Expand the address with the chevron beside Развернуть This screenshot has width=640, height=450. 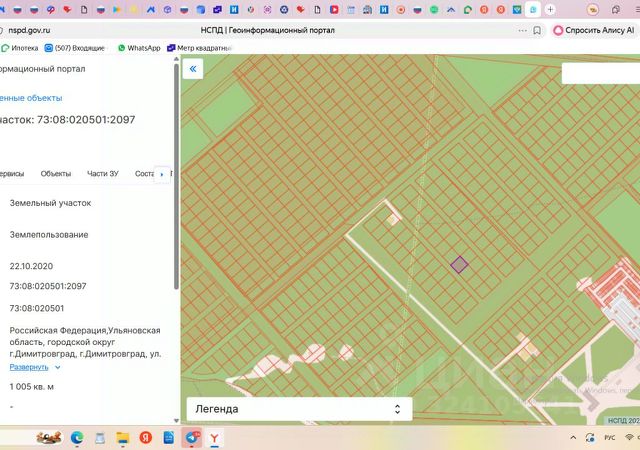click(x=58, y=367)
